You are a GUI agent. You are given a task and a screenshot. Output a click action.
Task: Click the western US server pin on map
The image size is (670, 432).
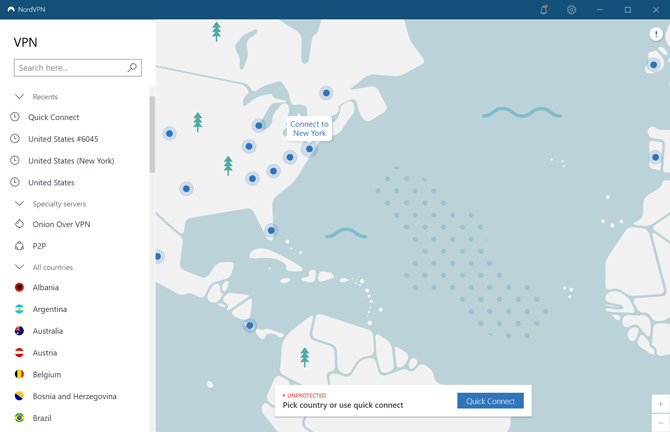[x=169, y=134]
